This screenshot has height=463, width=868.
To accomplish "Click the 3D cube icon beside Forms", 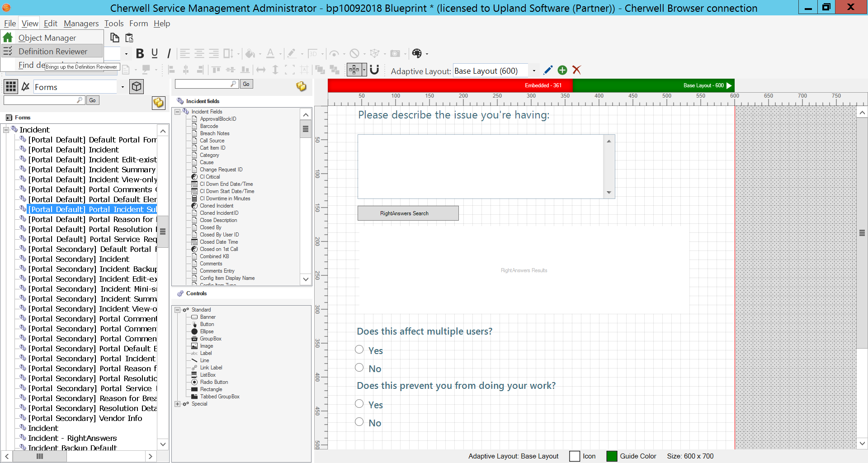I will point(136,87).
